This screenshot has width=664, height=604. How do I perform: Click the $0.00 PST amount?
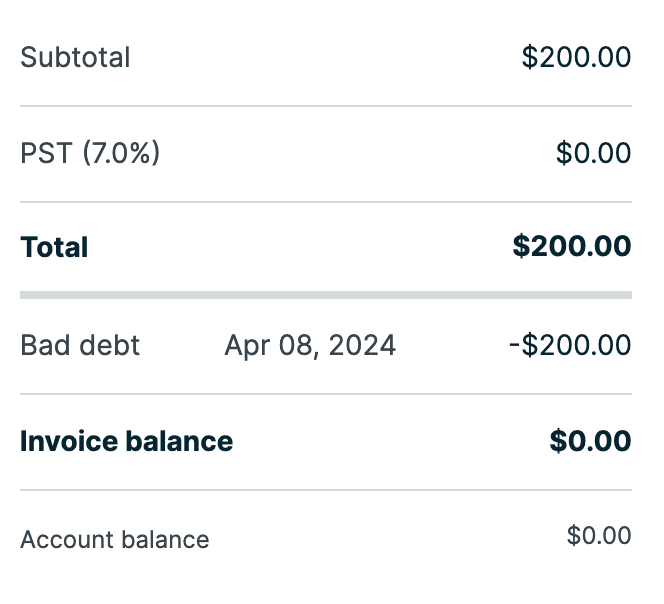(x=593, y=153)
